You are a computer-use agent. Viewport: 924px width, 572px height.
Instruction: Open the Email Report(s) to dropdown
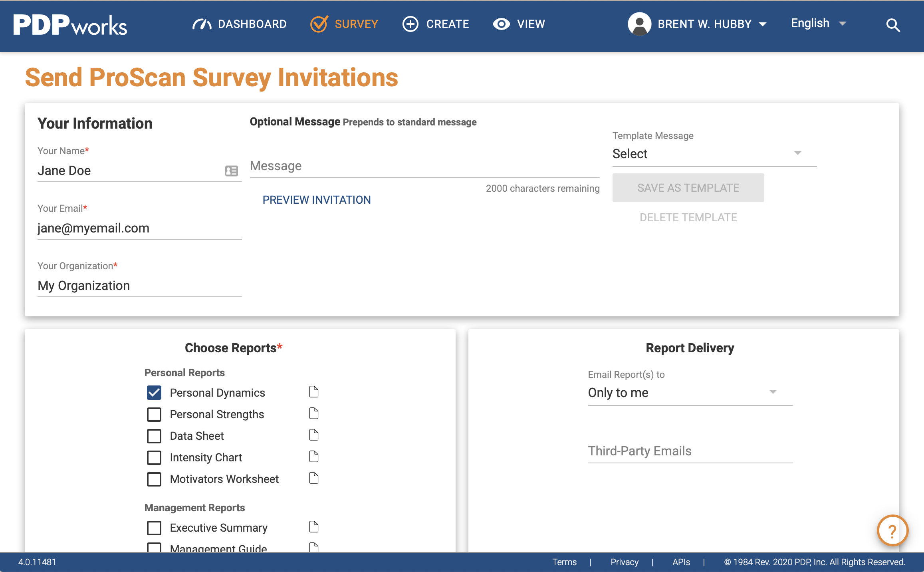pyautogui.click(x=690, y=393)
